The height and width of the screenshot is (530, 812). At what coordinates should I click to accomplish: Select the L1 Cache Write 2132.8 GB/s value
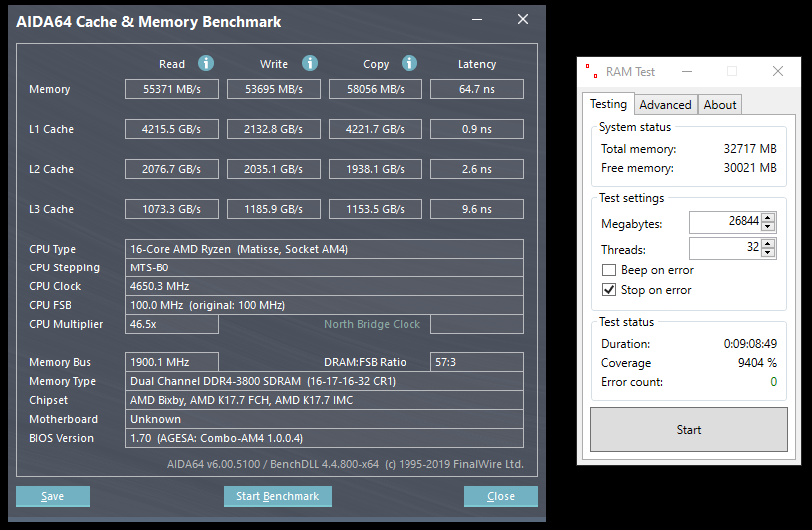click(x=274, y=129)
